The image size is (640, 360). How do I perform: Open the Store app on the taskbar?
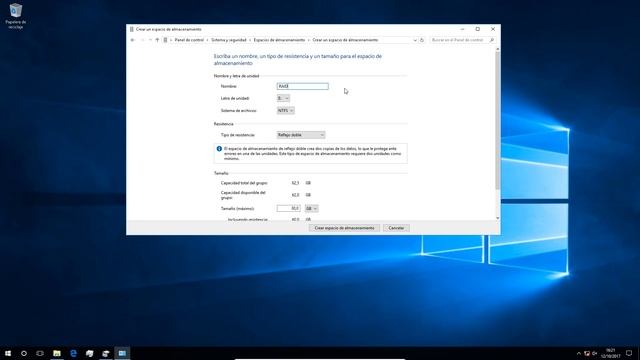point(89,353)
